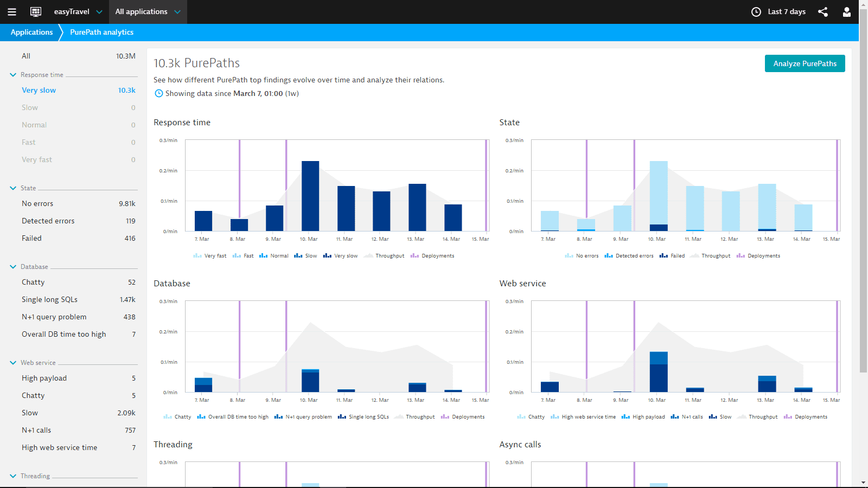
Task: Filter by No errors state
Action: pos(78,204)
